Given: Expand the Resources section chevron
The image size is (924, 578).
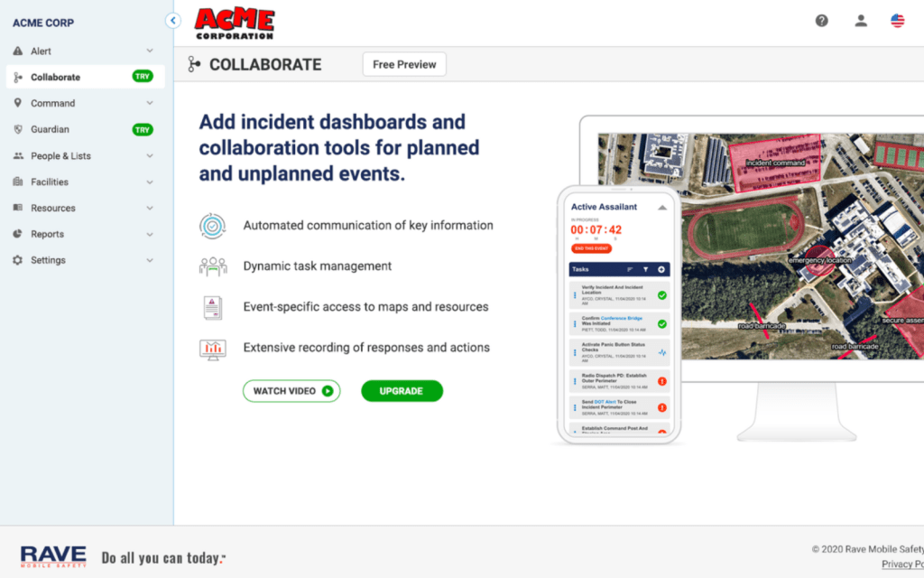Looking at the screenshot, I should tap(150, 208).
